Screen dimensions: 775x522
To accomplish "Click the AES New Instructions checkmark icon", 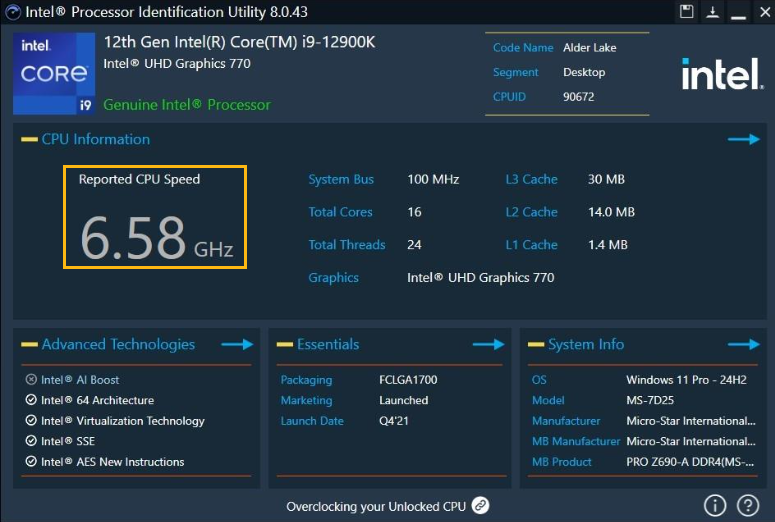I will point(31,461).
